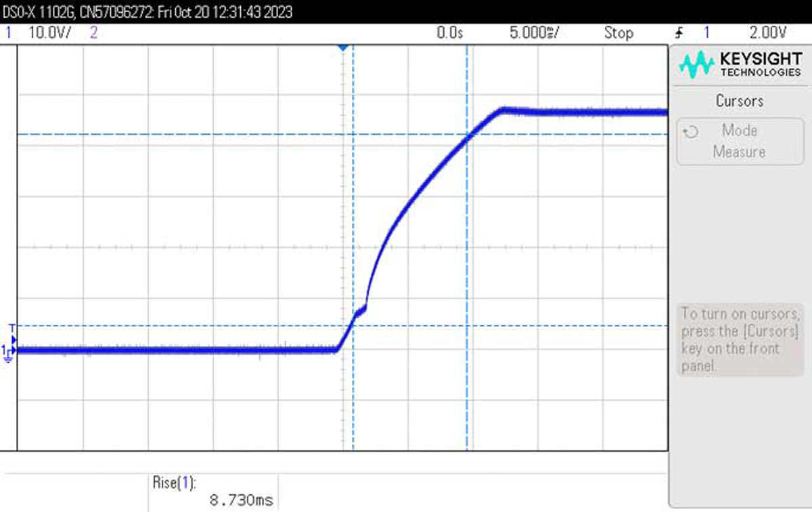This screenshot has height=512, width=812.
Task: Select the channel 1 ground reference marker
Action: [x=8, y=352]
